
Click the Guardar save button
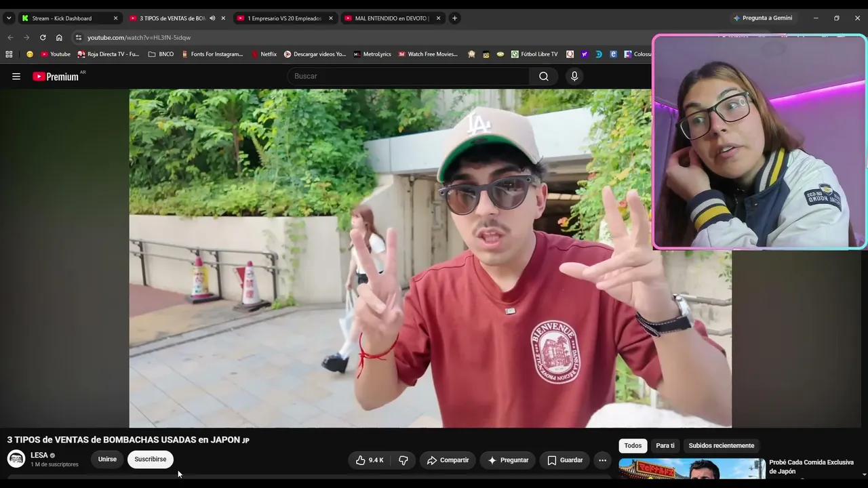tap(565, 460)
